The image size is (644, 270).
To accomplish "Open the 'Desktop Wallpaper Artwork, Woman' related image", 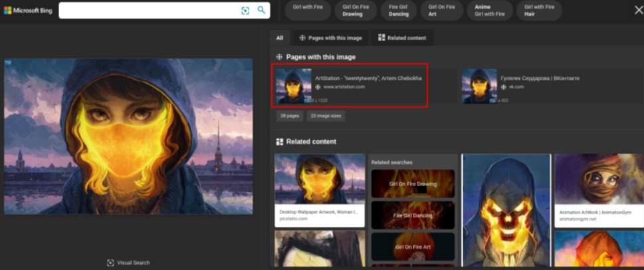I will point(320,190).
